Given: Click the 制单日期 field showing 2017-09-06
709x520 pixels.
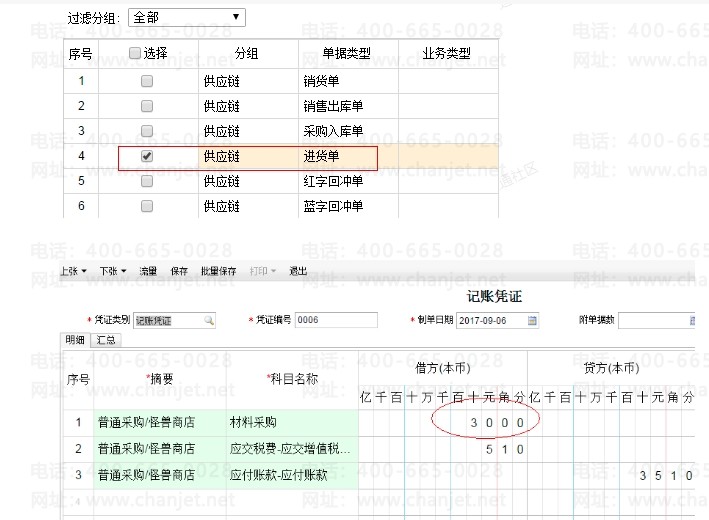Looking at the screenshot, I should point(497,321).
